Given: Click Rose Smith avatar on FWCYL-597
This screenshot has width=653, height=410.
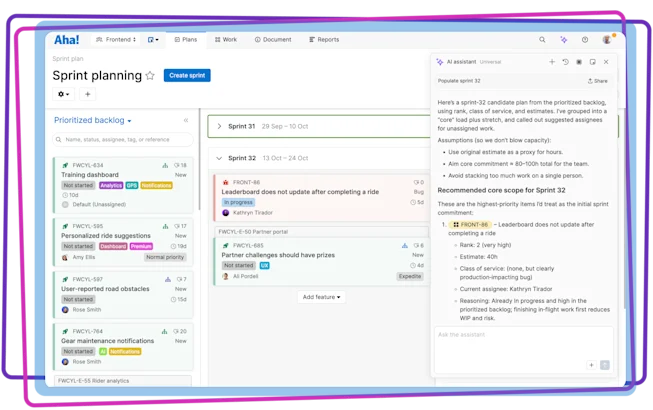Looking at the screenshot, I should [65, 310].
